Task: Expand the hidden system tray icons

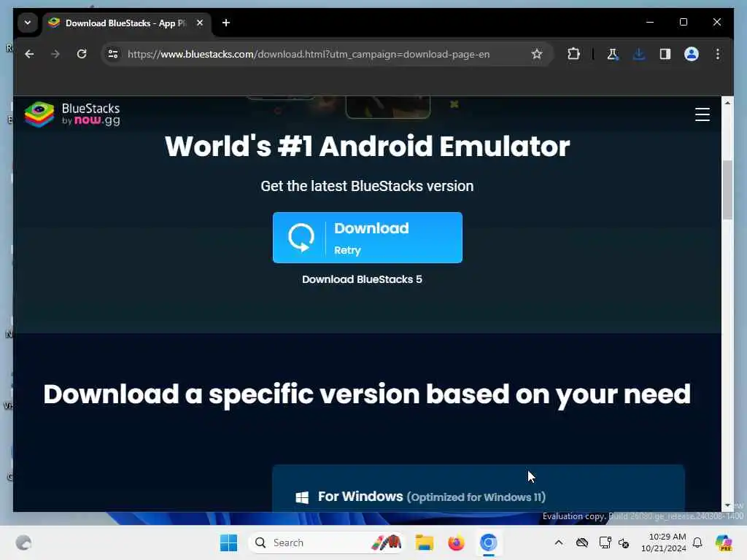Action: [559, 542]
